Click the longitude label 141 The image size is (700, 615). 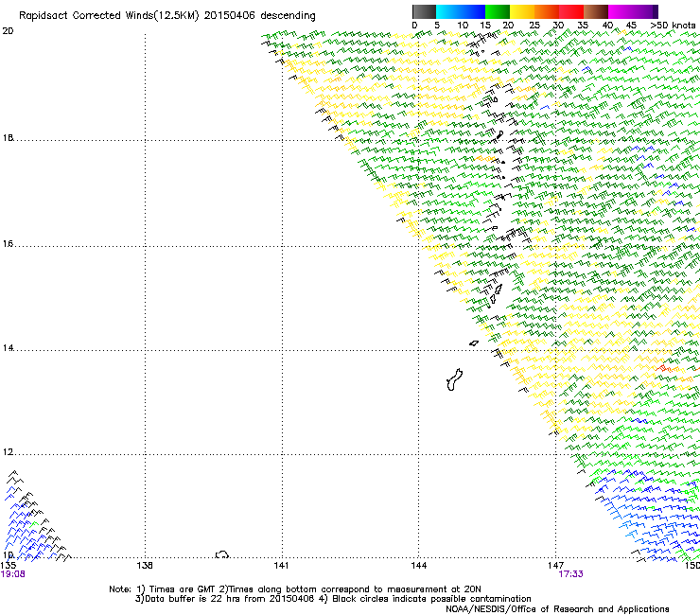281,566
